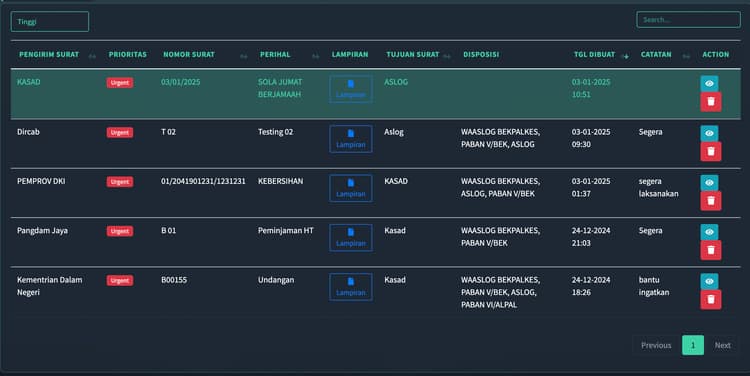
Task: Select nomor surat B 01
Action: coord(168,231)
